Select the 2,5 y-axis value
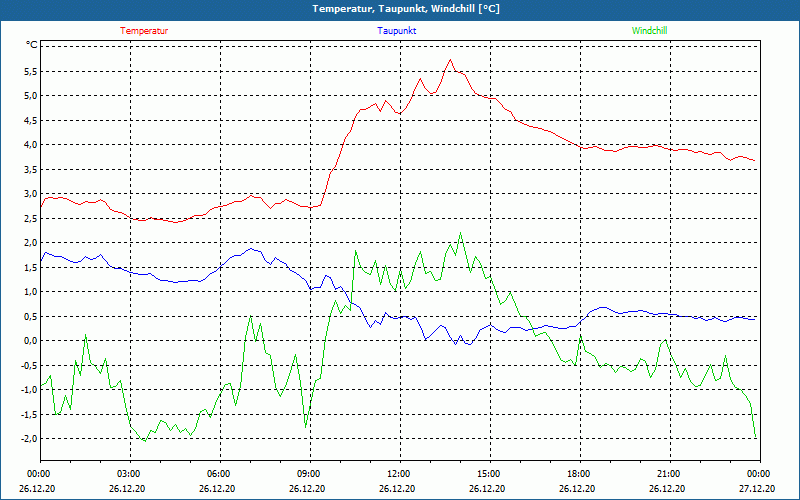Screen dimensions: 800x500 31,218
